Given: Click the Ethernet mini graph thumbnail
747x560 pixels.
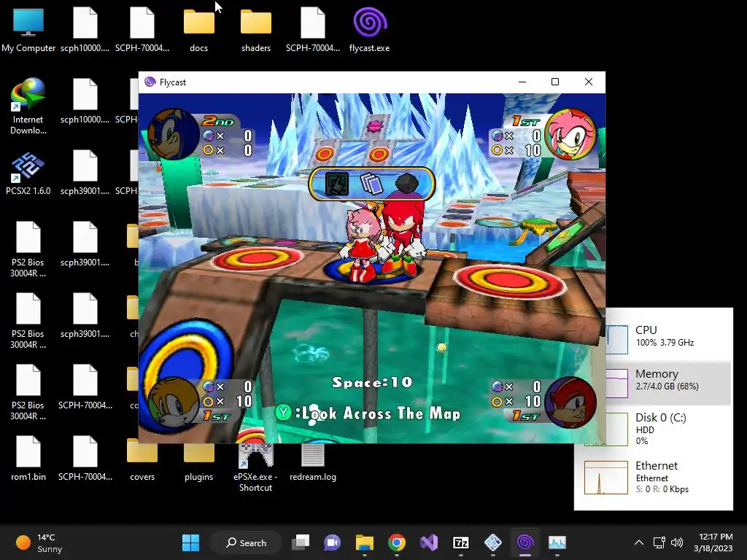Looking at the screenshot, I should point(606,478).
